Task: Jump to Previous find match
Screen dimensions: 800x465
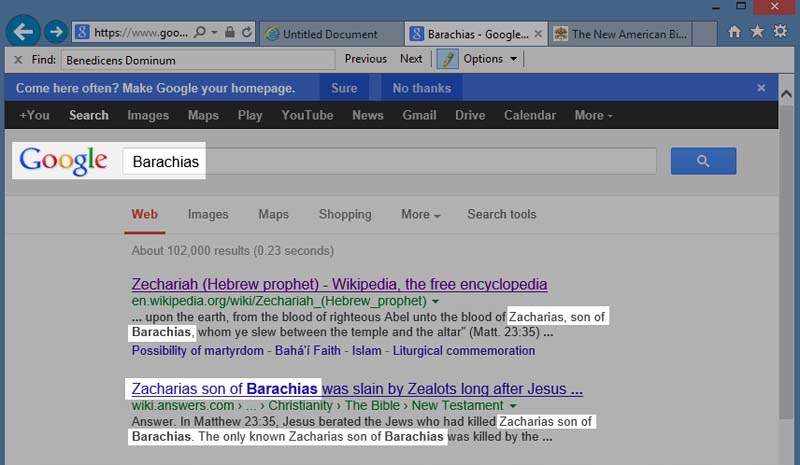Action: pos(366,59)
